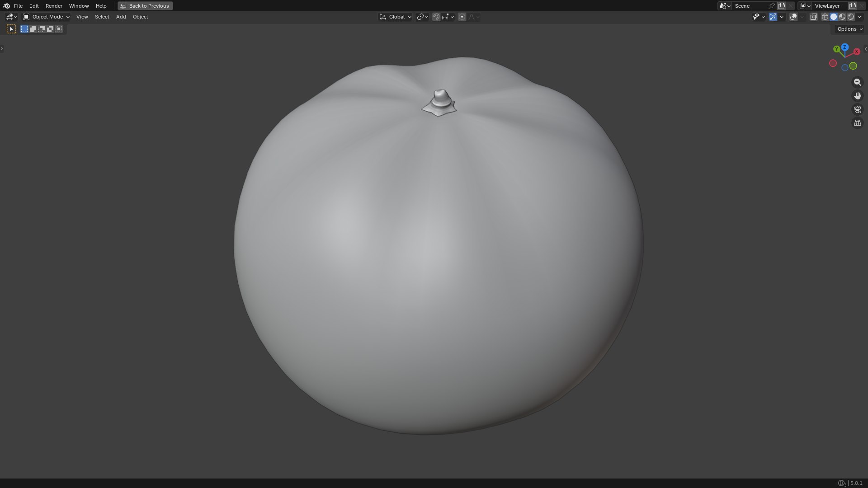The image size is (868, 488).
Task: Click the Blender logo icon
Action: pos(6,6)
